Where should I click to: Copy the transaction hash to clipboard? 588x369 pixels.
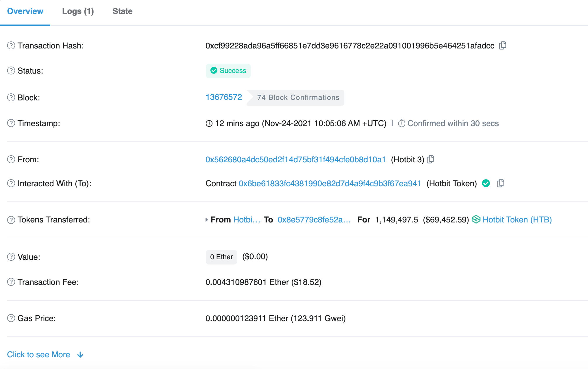(x=502, y=46)
